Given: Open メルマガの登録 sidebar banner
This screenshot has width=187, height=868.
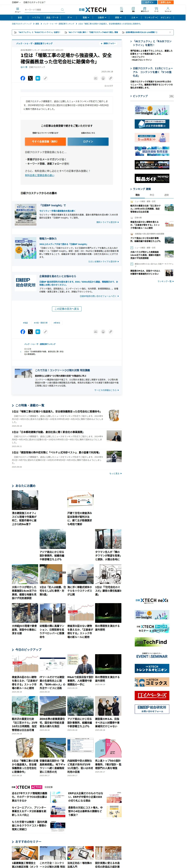Looking at the screenshot, I should pyautogui.click(x=152, y=124).
